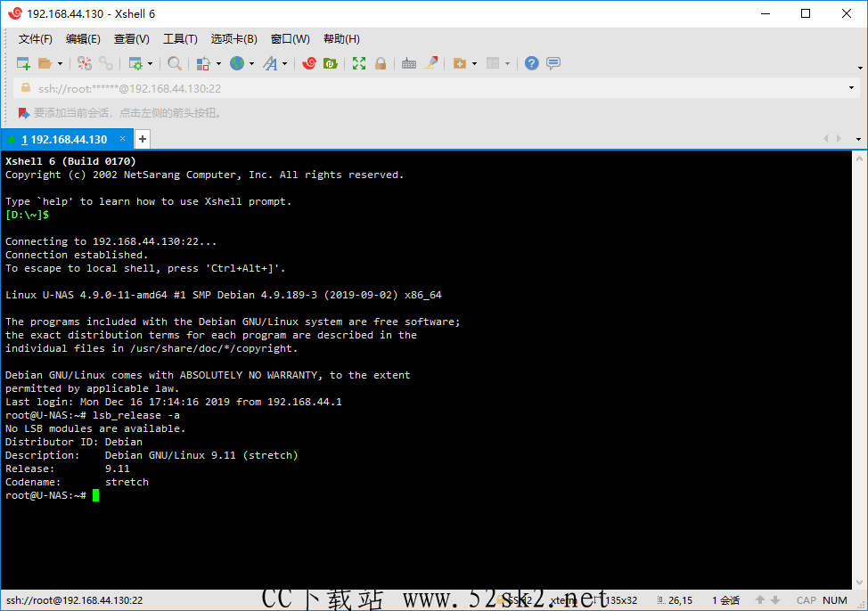Expand the folder plus dropdown arrow
Image resolution: width=868 pixels, height=611 pixels.
474,64
